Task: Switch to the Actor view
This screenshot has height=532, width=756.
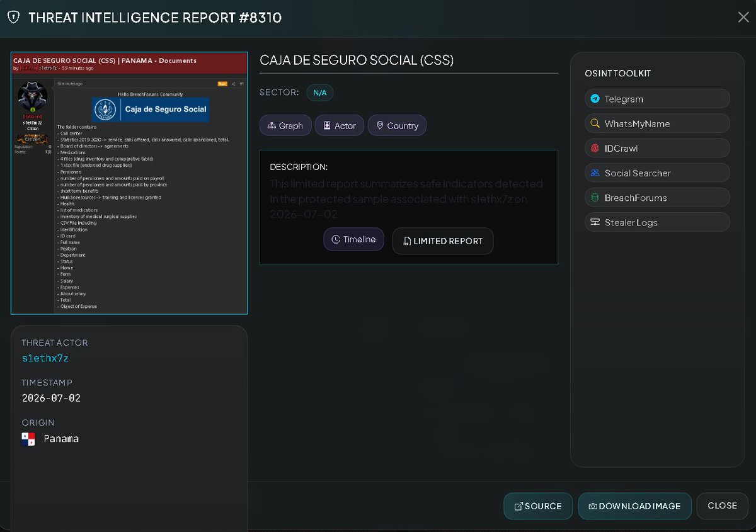Action: (x=339, y=125)
